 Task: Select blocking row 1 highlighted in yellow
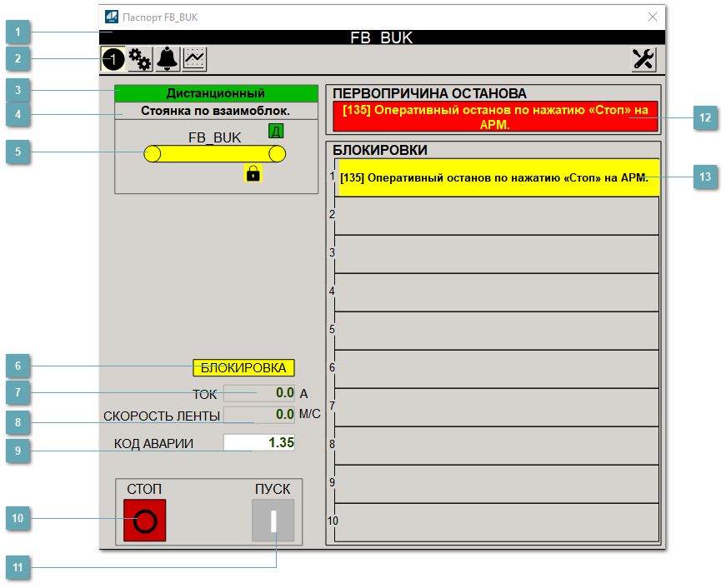click(x=498, y=178)
